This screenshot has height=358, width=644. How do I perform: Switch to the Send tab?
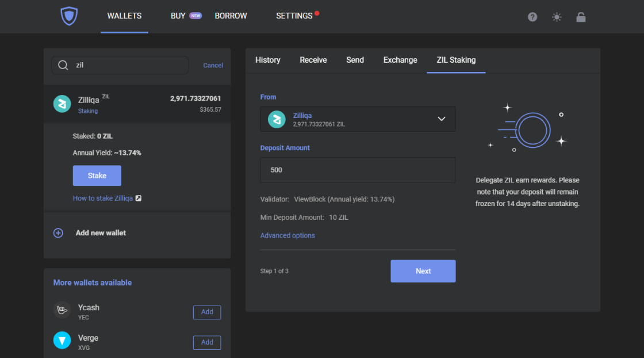[x=355, y=60]
